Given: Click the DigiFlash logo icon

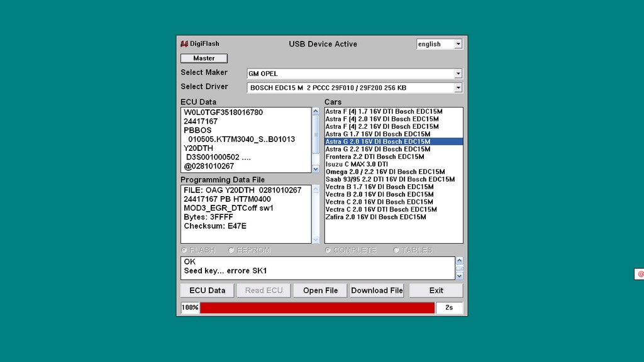Looking at the screenshot, I should tap(184, 43).
